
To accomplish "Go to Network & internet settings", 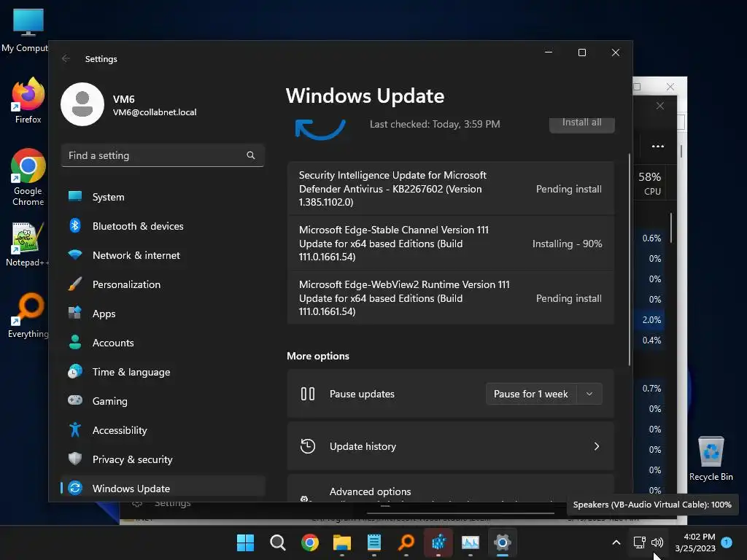I will (163, 255).
